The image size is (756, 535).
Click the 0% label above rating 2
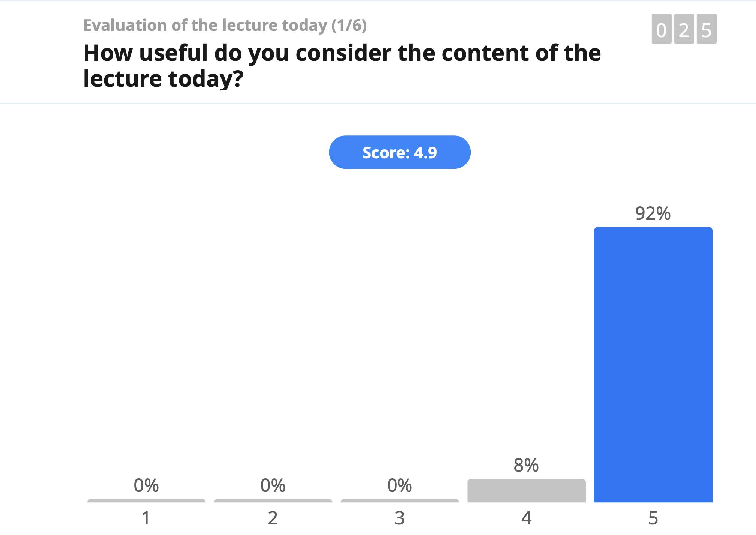pos(273,485)
